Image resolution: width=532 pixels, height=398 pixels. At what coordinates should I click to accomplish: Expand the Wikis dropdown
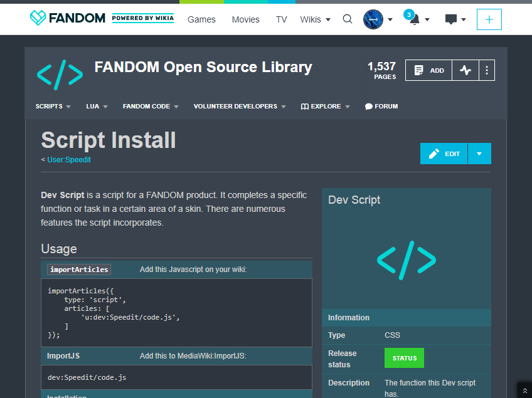[x=315, y=19]
